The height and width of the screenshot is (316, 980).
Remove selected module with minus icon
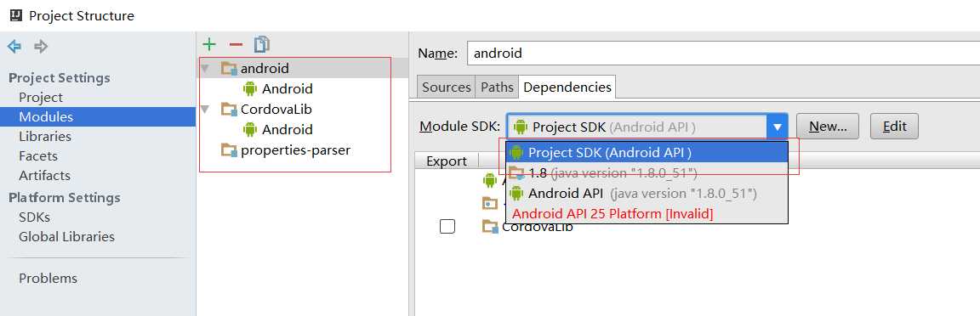(236, 44)
